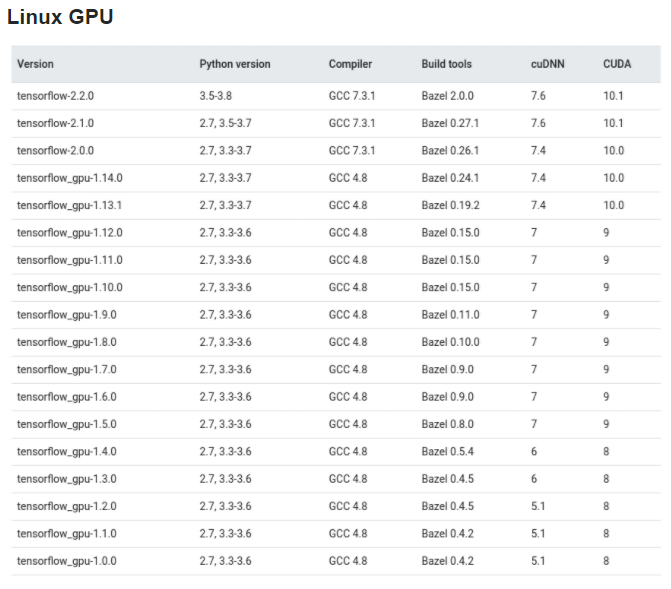Select the cuDNN column header

click(547, 64)
